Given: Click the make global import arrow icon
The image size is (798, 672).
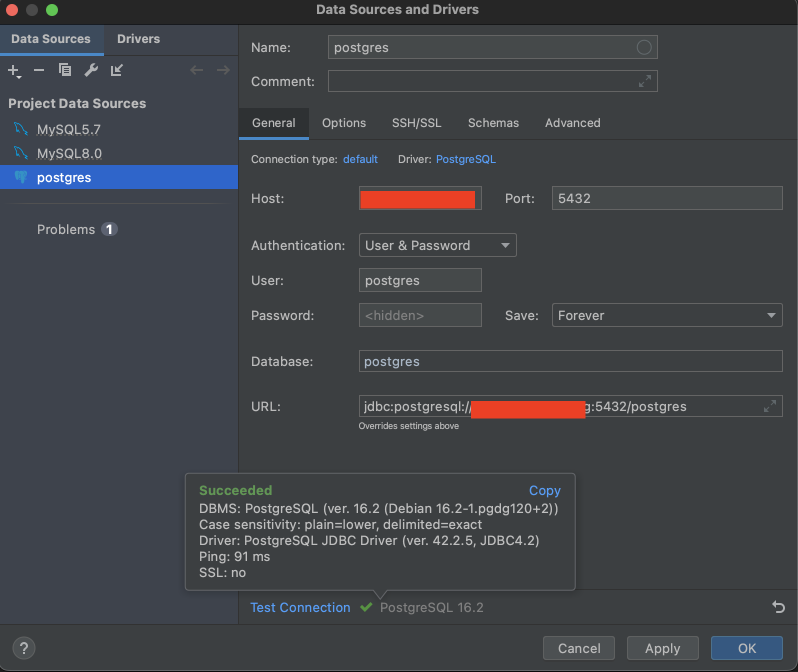Looking at the screenshot, I should (116, 70).
